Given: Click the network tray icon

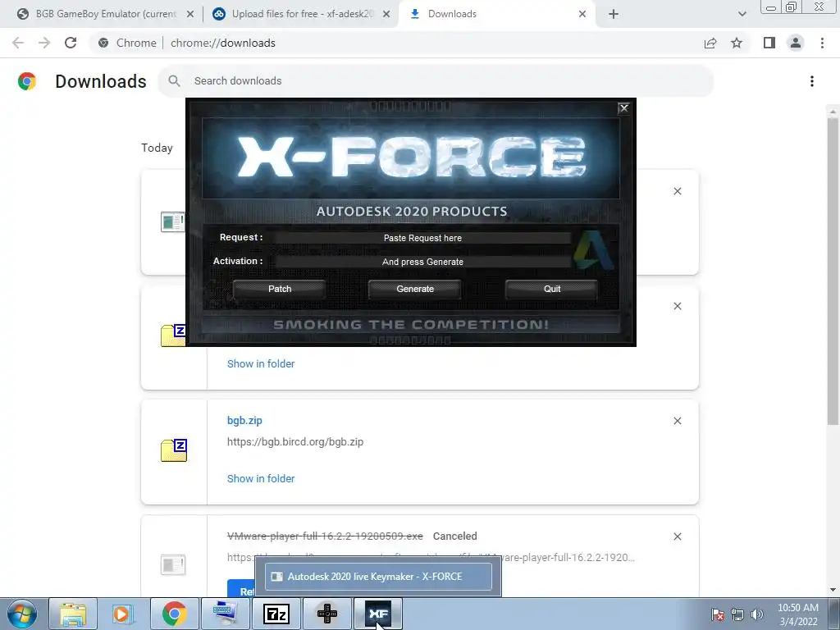Looking at the screenshot, I should (x=737, y=614).
